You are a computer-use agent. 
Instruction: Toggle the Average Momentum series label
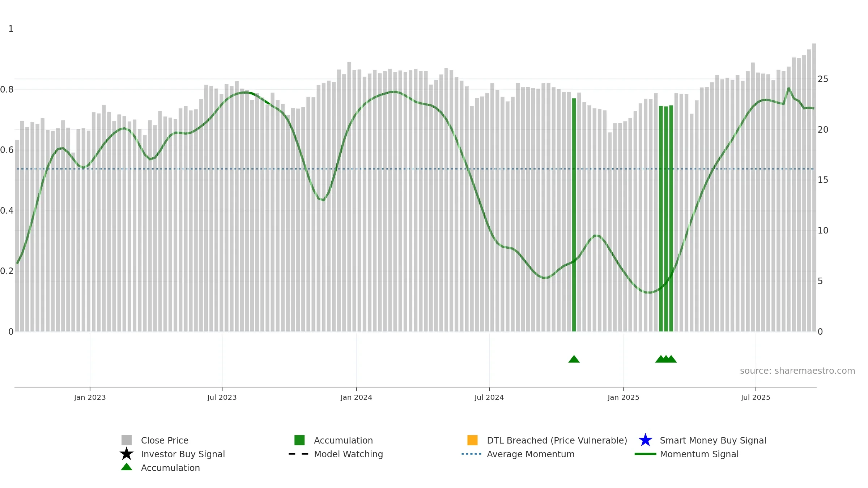click(x=531, y=454)
